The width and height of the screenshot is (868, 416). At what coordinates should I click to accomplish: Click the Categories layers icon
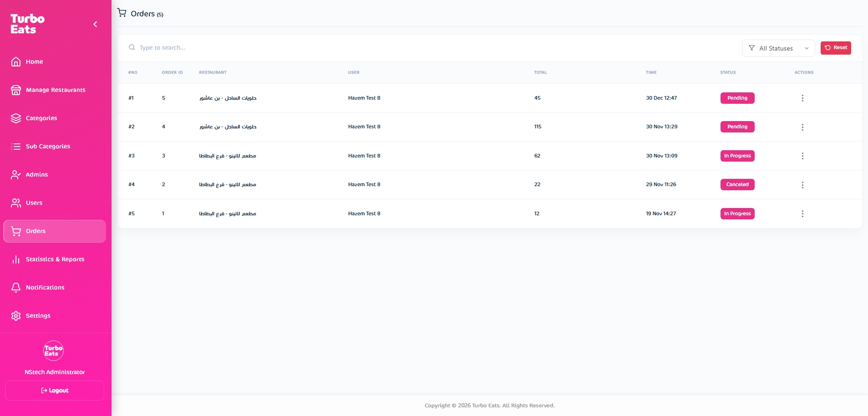click(x=16, y=118)
